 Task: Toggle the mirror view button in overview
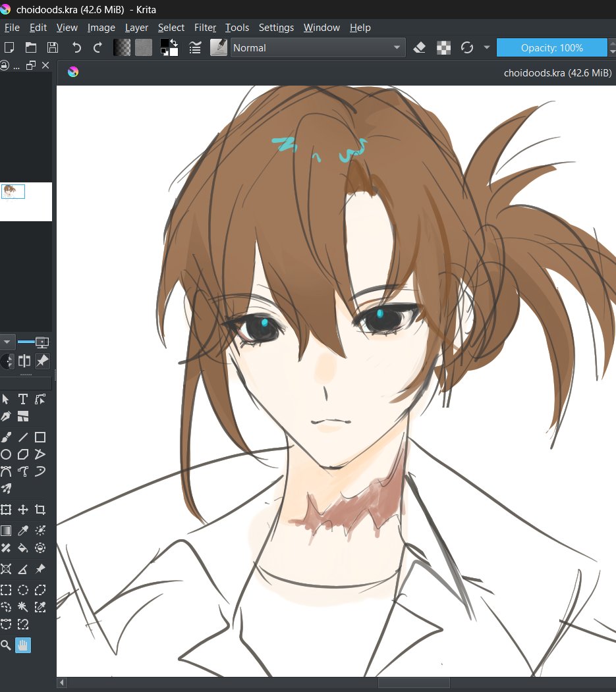[24, 361]
